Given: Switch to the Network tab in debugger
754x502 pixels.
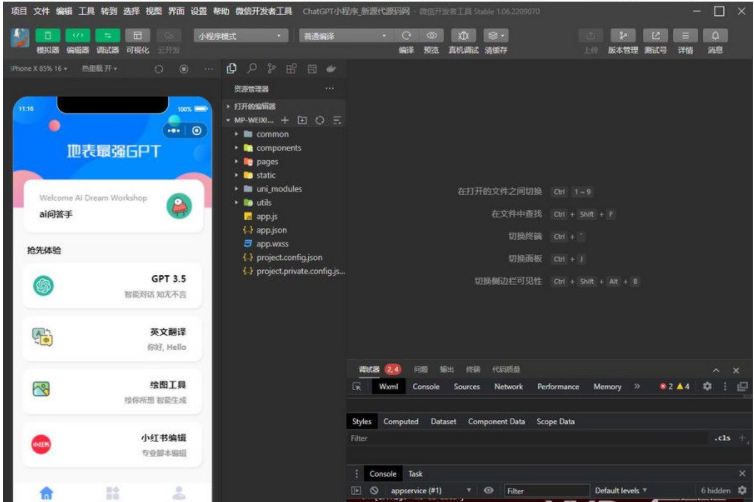Looking at the screenshot, I should [508, 386].
